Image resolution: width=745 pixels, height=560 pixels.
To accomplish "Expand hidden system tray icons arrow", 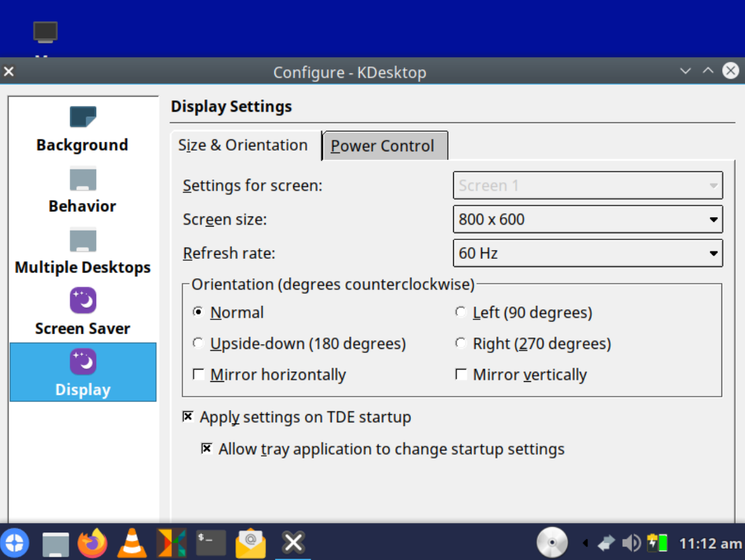I will tap(586, 543).
